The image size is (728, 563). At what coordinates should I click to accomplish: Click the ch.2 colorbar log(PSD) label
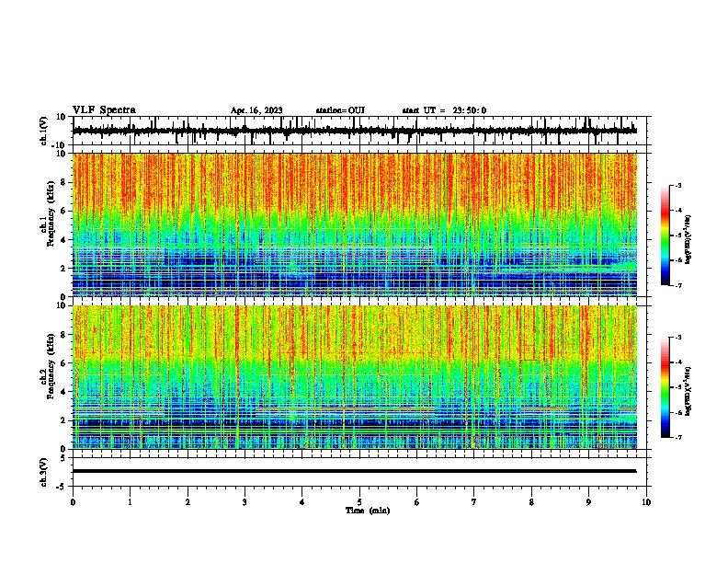pyautogui.click(x=688, y=391)
